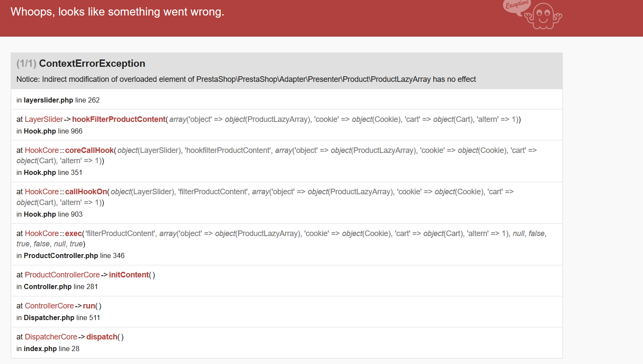643x364 pixels.
Task: Open index.php line 28 reference
Action: pos(48,349)
